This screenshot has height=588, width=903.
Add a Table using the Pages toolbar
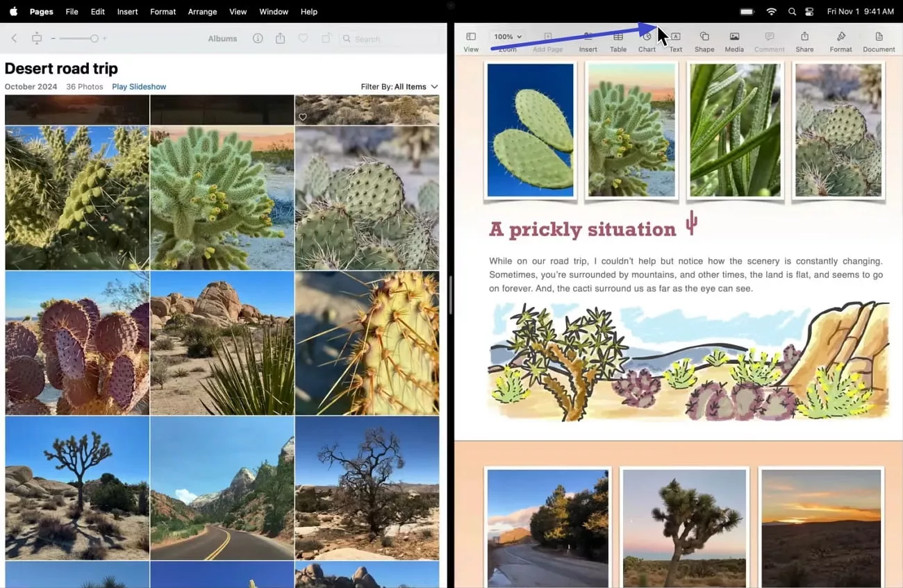coord(618,40)
